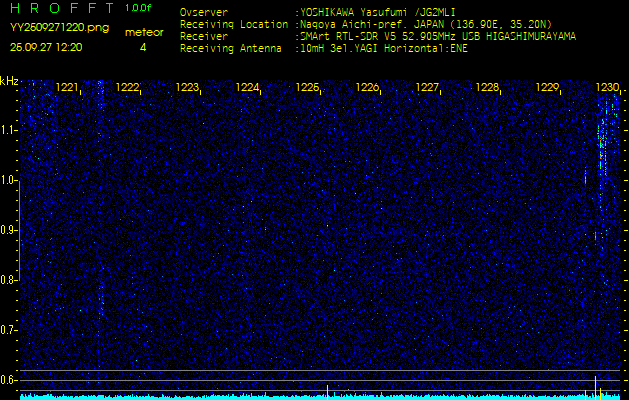Click the 1.0 kHz frequency label
The width and height of the screenshot is (629, 400).
pos(9,179)
